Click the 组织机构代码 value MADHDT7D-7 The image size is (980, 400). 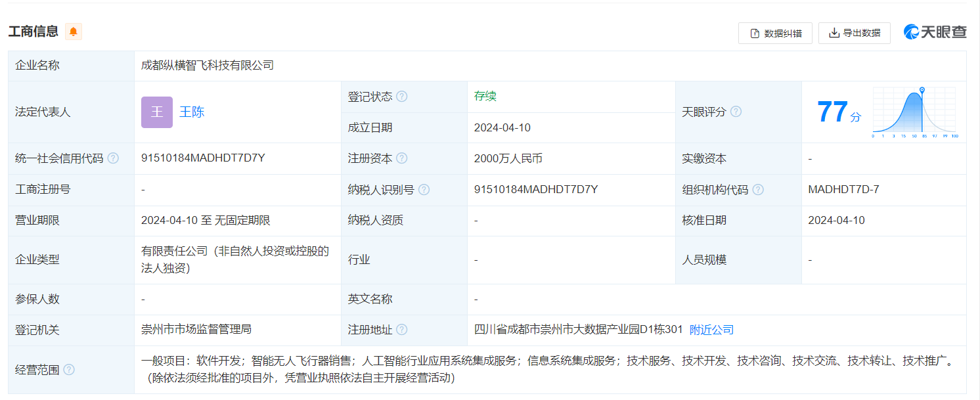(x=843, y=190)
